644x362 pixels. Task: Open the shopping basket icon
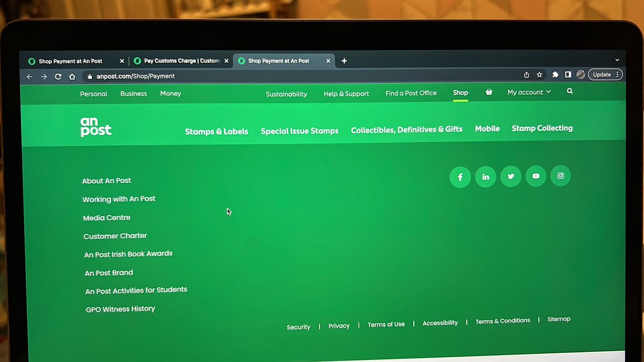489,92
